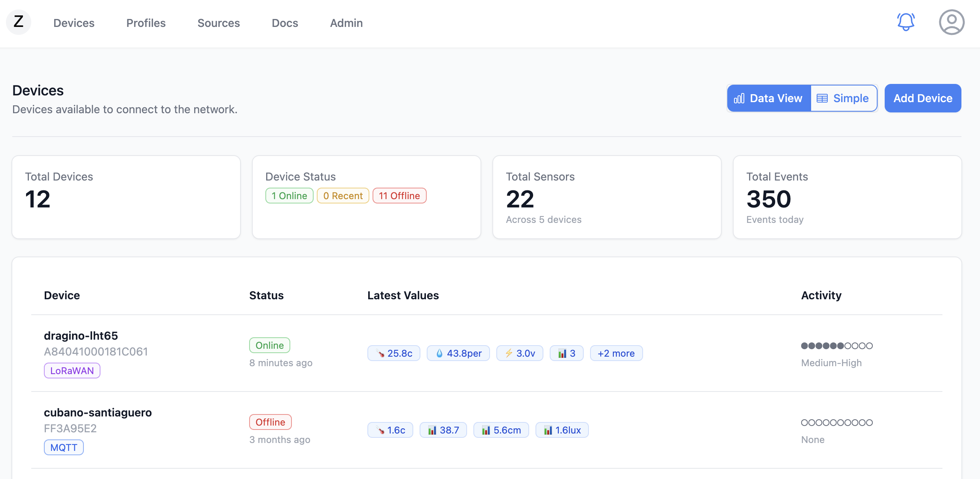Switch to Data View mode

pyautogui.click(x=769, y=98)
